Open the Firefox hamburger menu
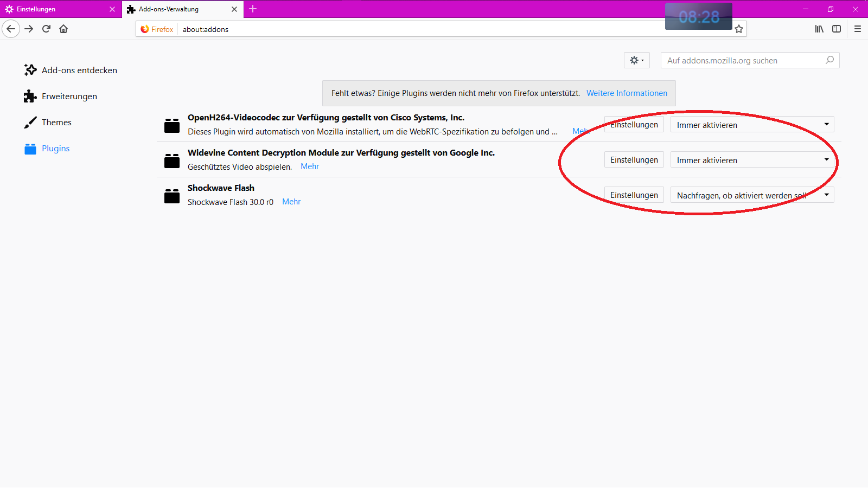 pos(858,29)
